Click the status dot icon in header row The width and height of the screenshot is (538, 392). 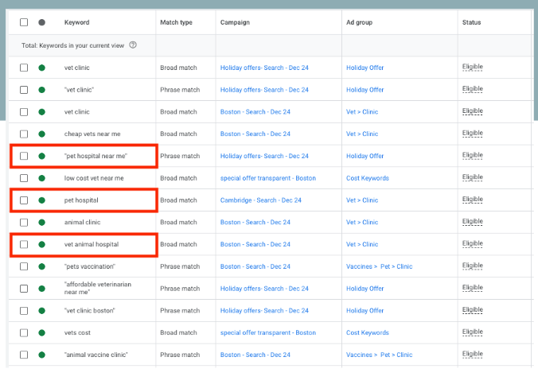pyautogui.click(x=41, y=22)
